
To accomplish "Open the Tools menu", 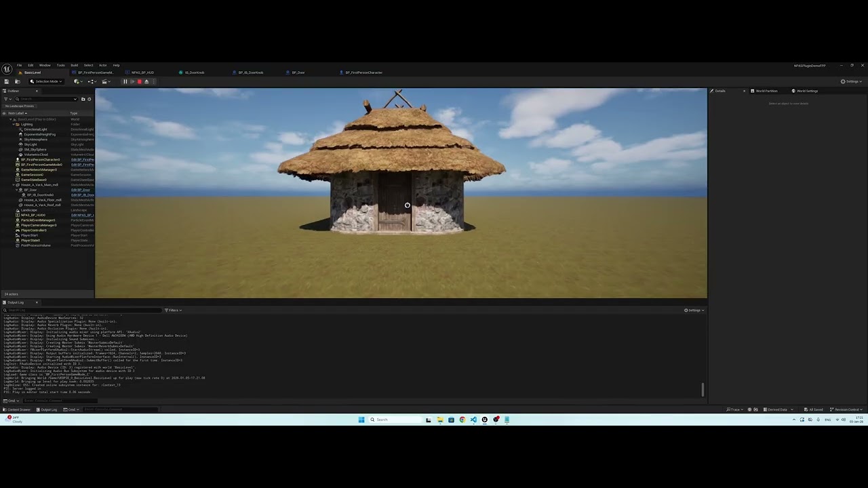I will 60,65.
